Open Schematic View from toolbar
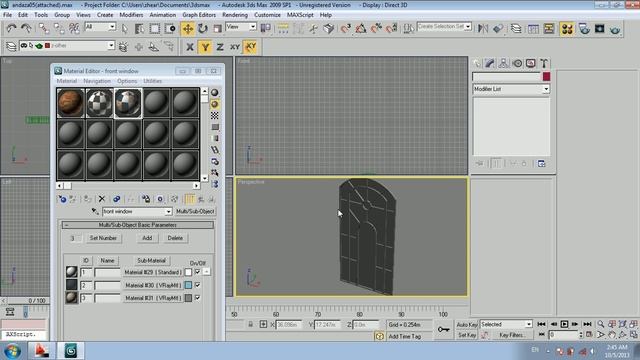The width and height of the screenshot is (640, 360). point(549,28)
